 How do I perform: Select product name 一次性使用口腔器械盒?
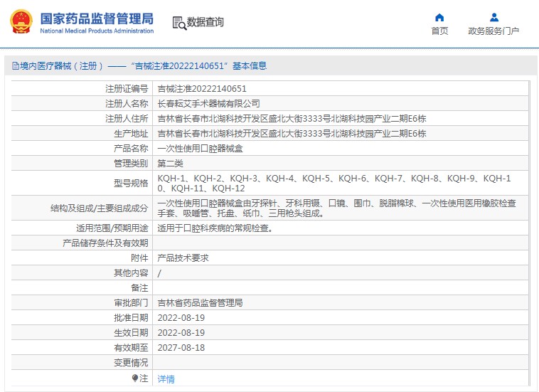pyautogui.click(x=200, y=149)
